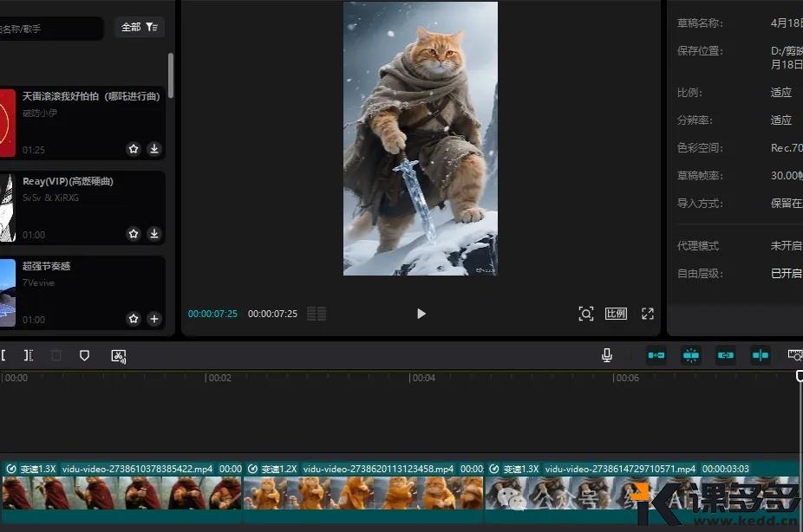Open the preview grid layout options
803x532 pixels.
[x=317, y=314]
